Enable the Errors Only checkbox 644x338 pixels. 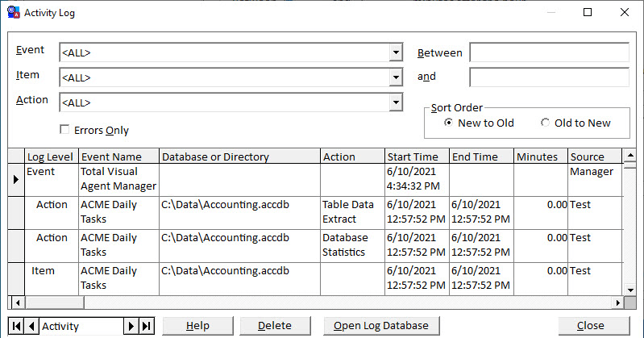tap(64, 130)
